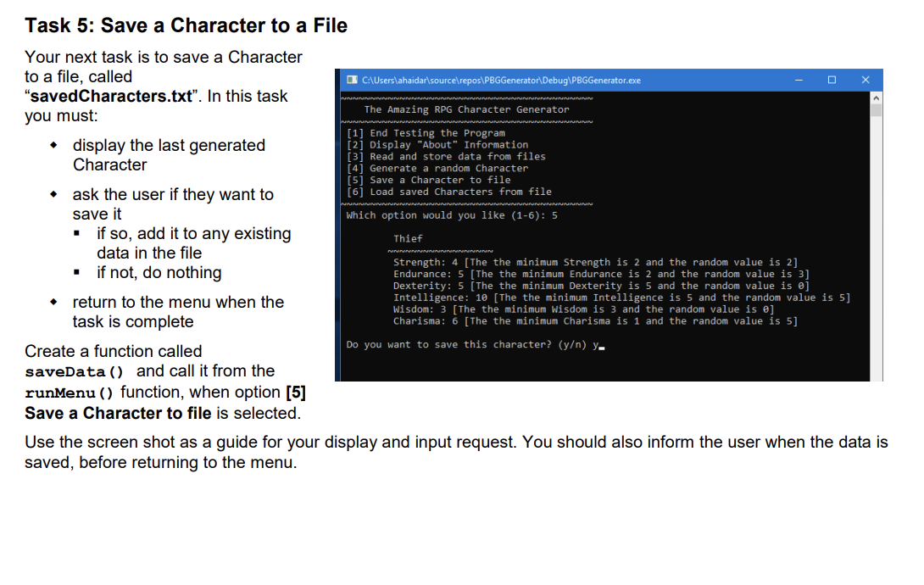This screenshot has height=585, width=924.
Task: Maximize the PBGGenerator console window
Action: click(832, 81)
